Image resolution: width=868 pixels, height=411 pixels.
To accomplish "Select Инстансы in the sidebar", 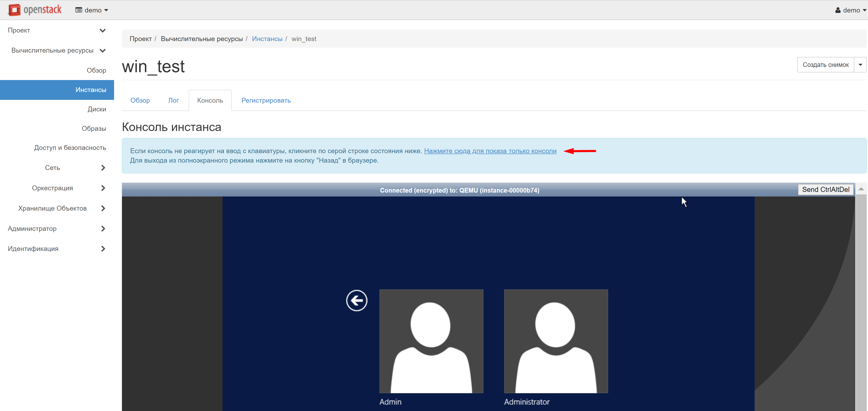I will point(57,90).
